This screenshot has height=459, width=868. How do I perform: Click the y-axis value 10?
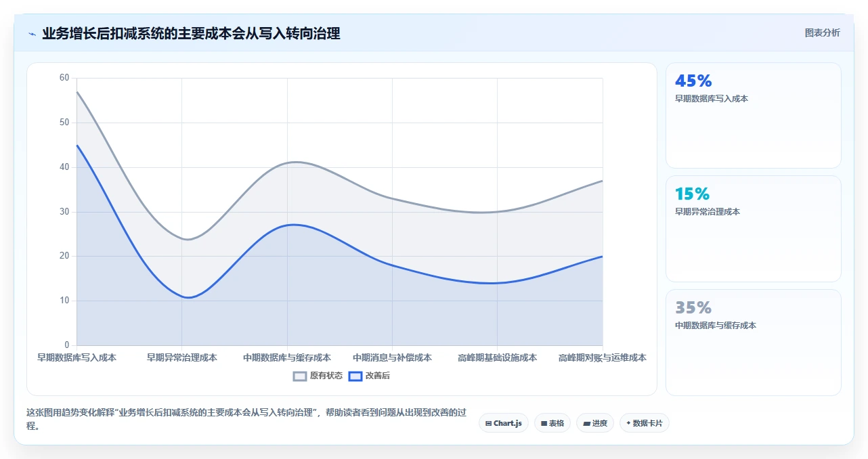tap(64, 301)
